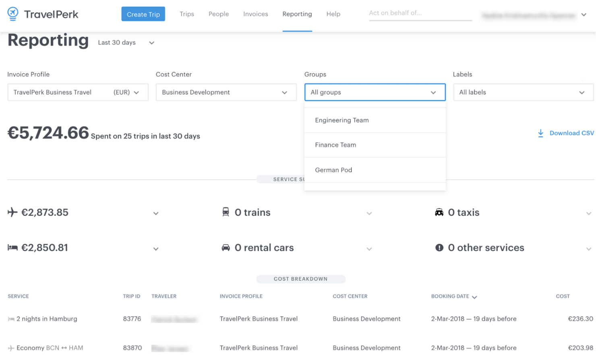Click the Trip ID column header
Screen dimensions: 596x364
tap(132, 296)
